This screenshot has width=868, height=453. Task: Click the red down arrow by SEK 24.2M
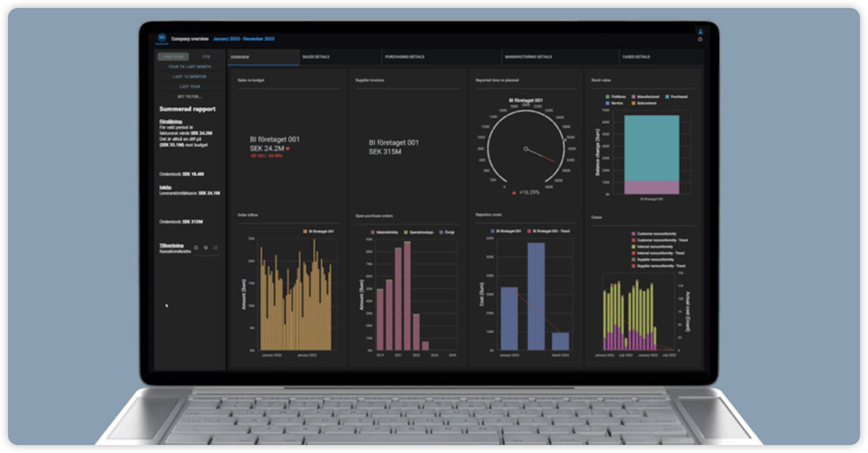pos(288,149)
